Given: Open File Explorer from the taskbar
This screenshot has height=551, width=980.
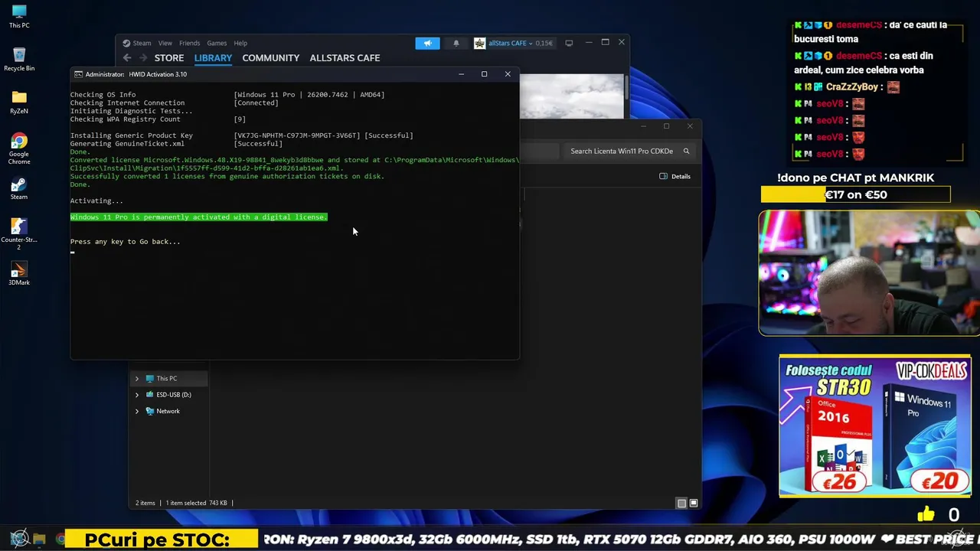Looking at the screenshot, I should pyautogui.click(x=40, y=540).
